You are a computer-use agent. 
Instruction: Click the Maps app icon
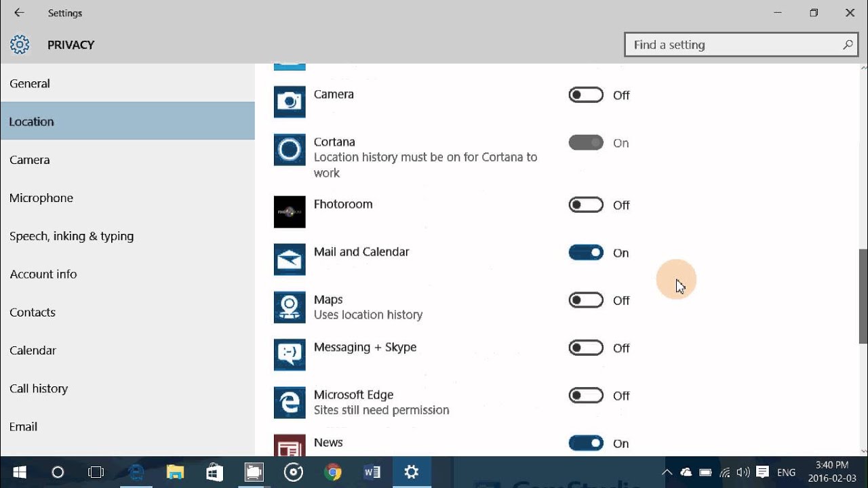(290, 307)
